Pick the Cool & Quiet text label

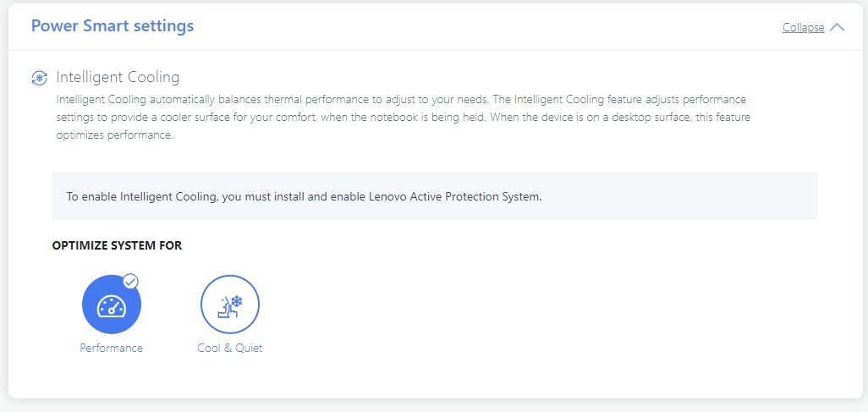point(230,349)
